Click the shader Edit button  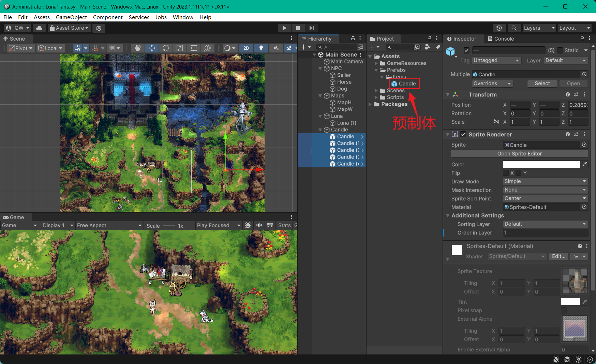tap(558, 256)
